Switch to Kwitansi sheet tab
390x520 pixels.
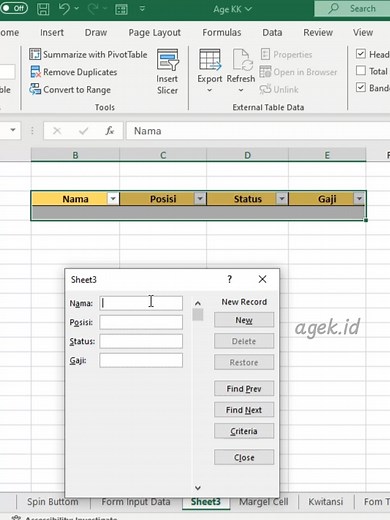coord(326,502)
